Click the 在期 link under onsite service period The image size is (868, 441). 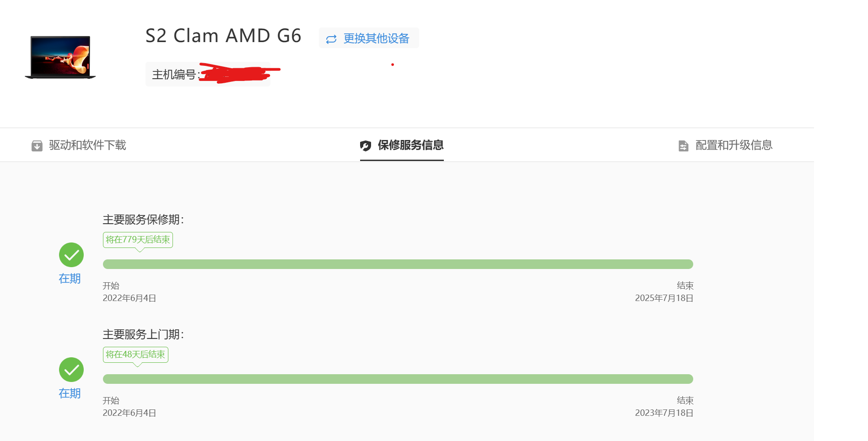[70, 393]
